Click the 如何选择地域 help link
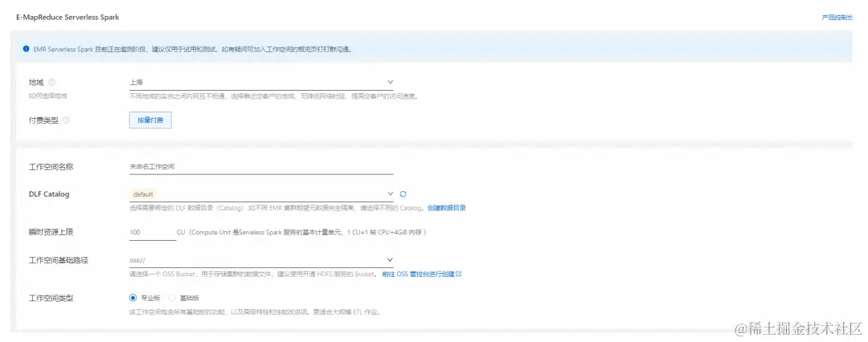 coord(47,96)
